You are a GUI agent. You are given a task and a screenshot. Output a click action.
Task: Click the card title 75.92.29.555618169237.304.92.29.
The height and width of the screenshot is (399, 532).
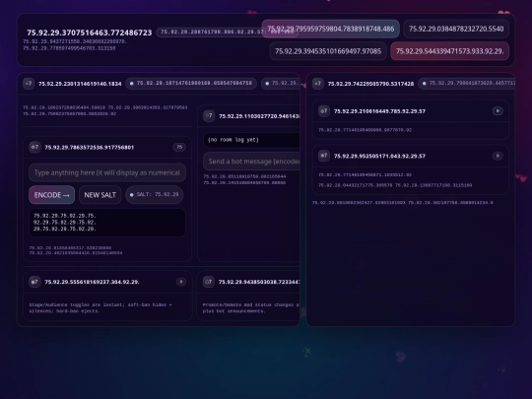coord(92,282)
